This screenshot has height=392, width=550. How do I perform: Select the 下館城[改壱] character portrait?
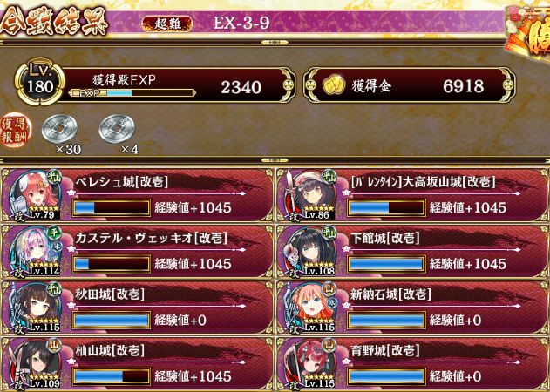tap(310, 251)
